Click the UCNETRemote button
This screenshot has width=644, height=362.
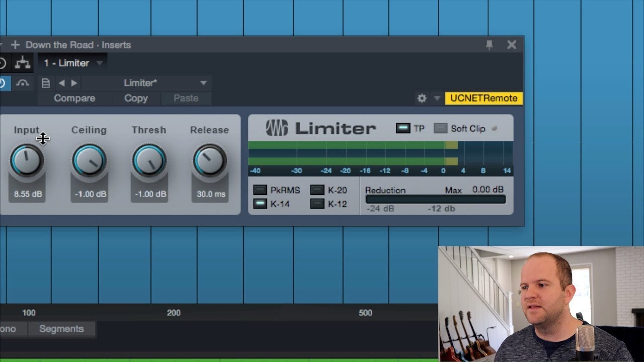(x=484, y=98)
